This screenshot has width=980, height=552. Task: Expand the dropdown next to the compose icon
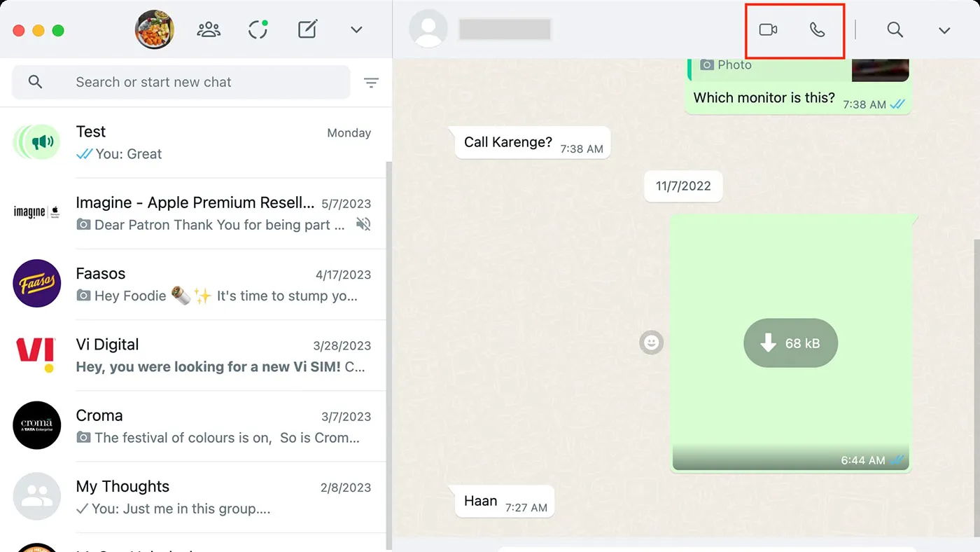pos(356,29)
